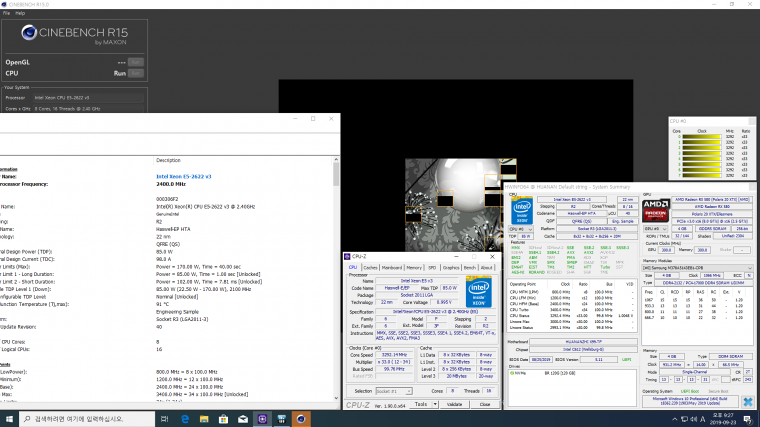
Task: Toggle the input language indicator
Action: click(703, 419)
